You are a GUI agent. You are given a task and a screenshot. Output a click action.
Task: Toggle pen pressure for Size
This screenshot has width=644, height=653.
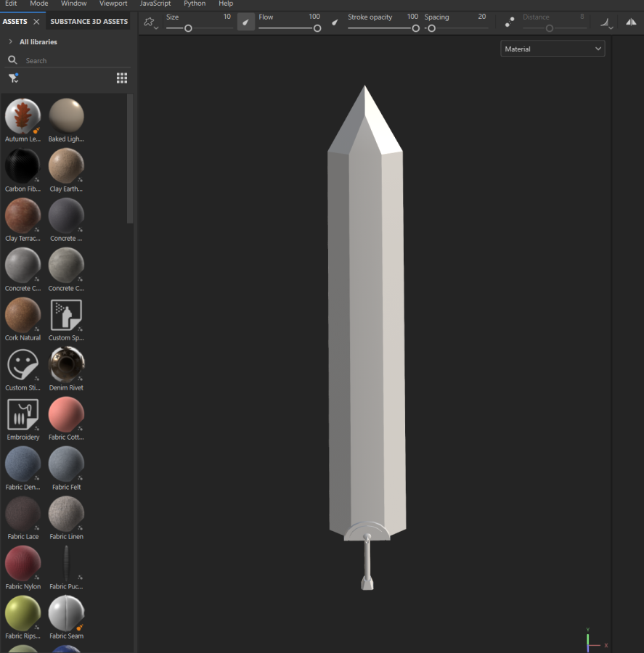[x=245, y=22]
